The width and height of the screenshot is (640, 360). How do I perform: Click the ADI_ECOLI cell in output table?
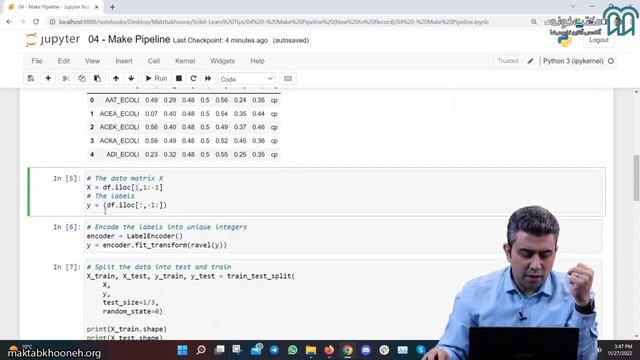[122, 154]
